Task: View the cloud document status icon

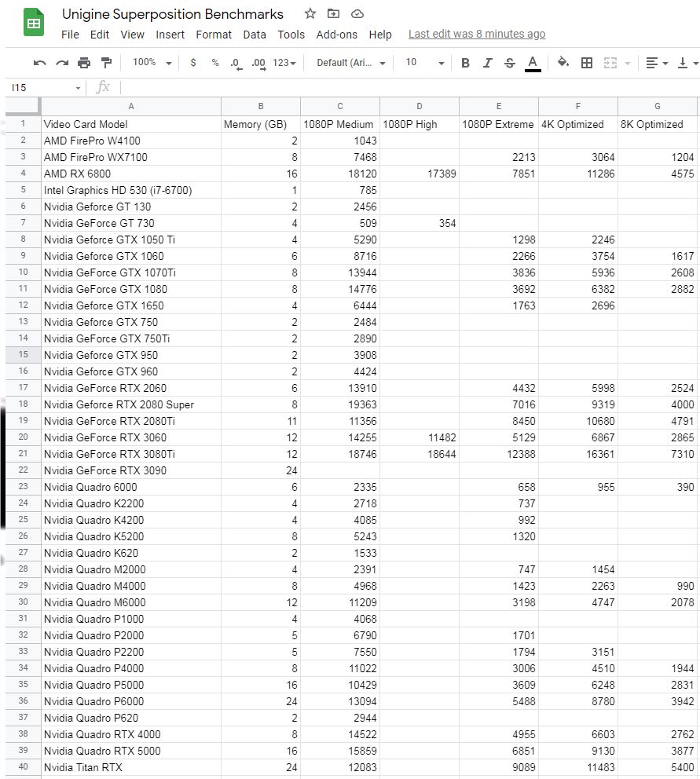Action: pyautogui.click(x=357, y=14)
